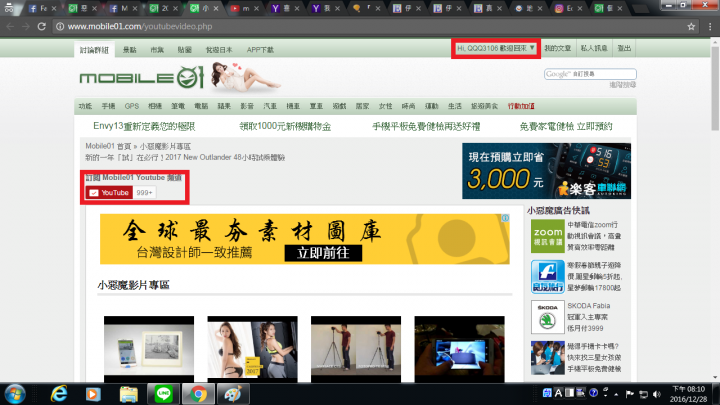
Task: Click the Mobile01 首頁 breadcrumb link
Action: [x=108, y=146]
